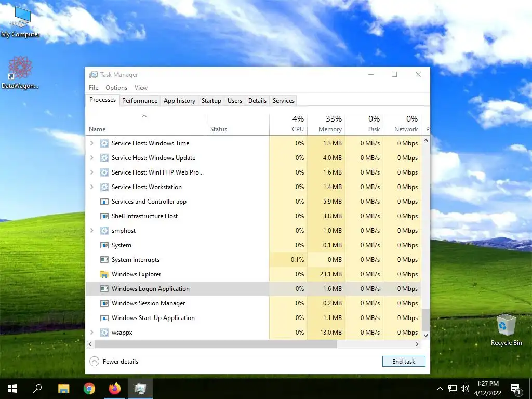532x399 pixels.
Task: Click the taskbar clock showing 1:27 PM
Action: [x=488, y=389]
